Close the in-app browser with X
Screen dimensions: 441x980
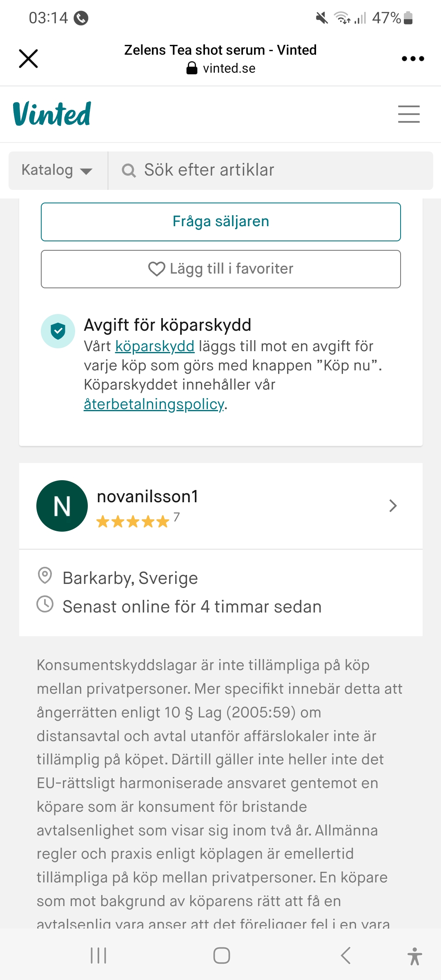pos(28,58)
